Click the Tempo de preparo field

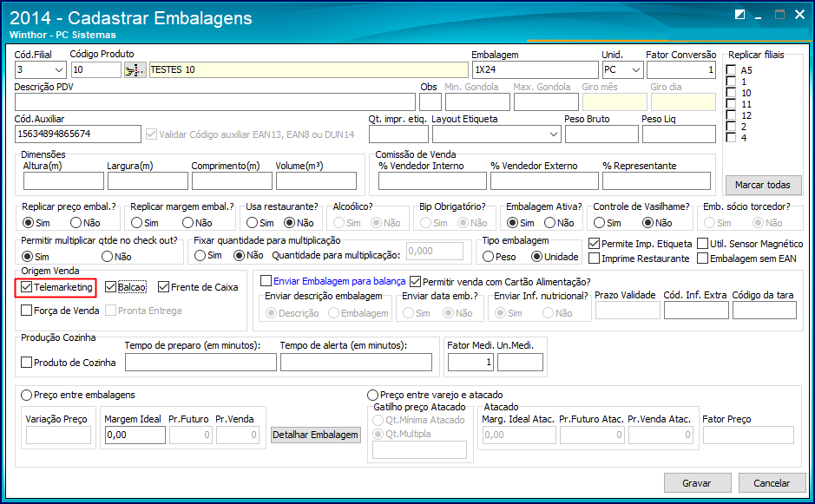[200, 362]
